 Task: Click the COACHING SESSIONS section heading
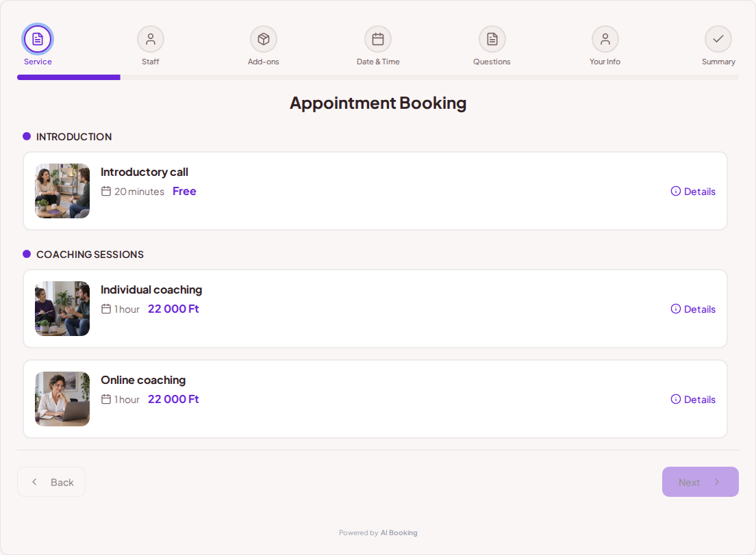pos(90,255)
